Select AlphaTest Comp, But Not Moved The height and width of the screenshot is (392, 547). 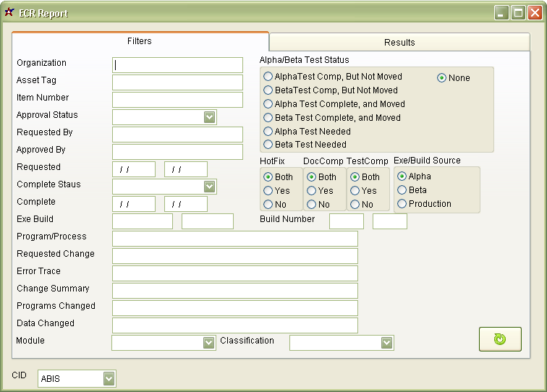point(268,77)
